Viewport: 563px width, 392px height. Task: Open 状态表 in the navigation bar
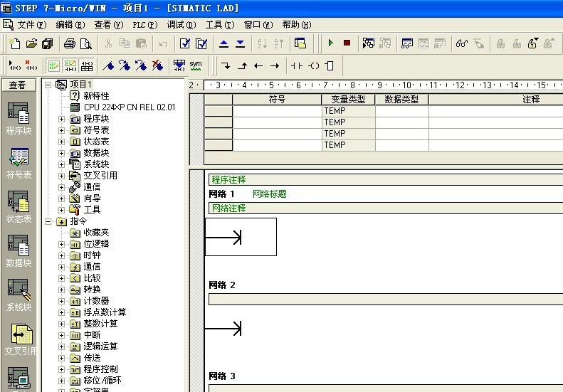pos(19,207)
